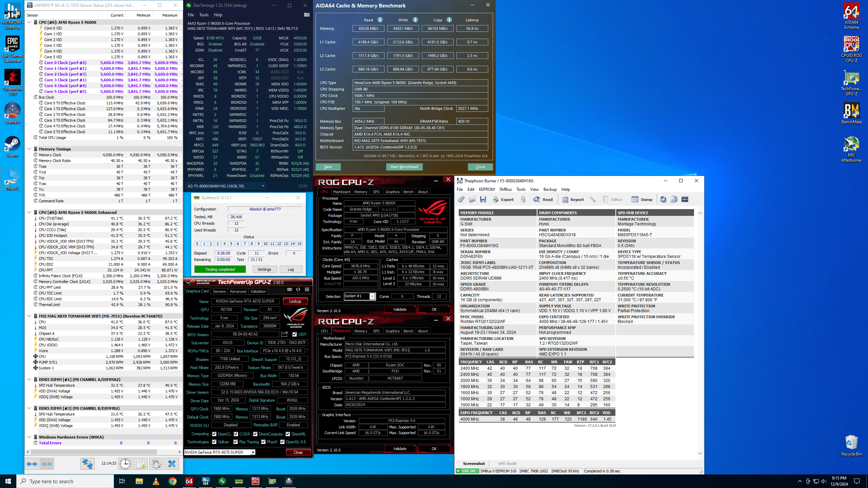Open the GPU selection dropdown in GPU-Z

click(253, 452)
